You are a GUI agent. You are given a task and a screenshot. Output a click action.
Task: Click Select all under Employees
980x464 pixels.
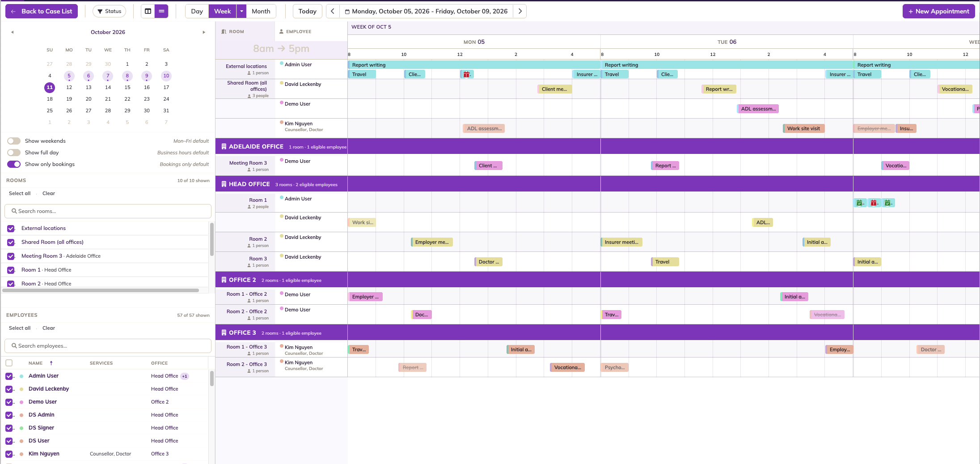[20, 328]
